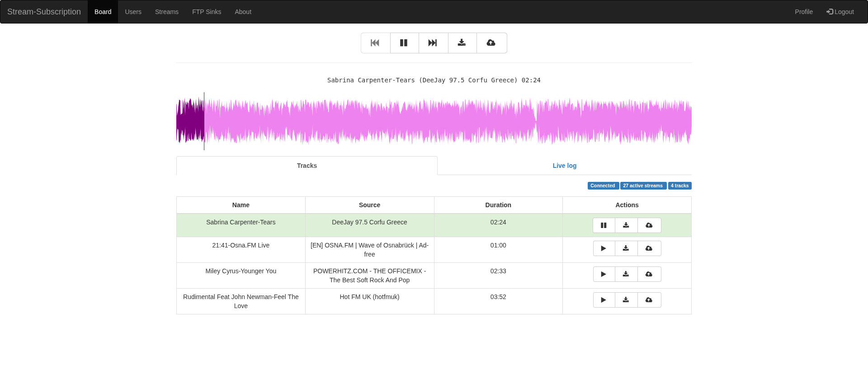This screenshot has height=385, width=868.
Task: Download current track from top player toolbar
Action: point(462,43)
